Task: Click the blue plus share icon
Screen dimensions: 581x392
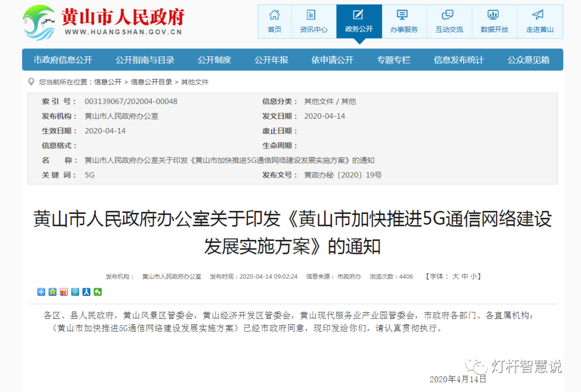Action: tap(41, 292)
